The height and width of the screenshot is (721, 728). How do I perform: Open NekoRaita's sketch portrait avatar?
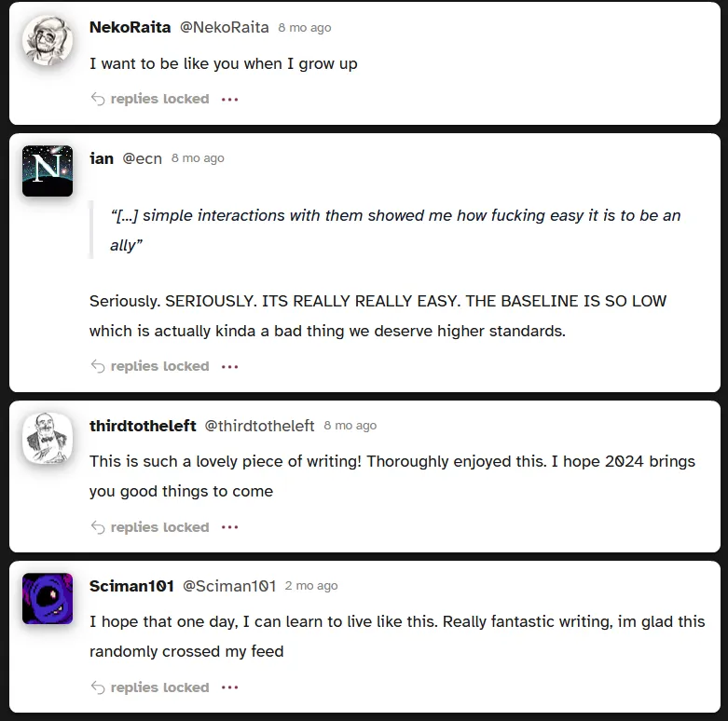point(48,40)
